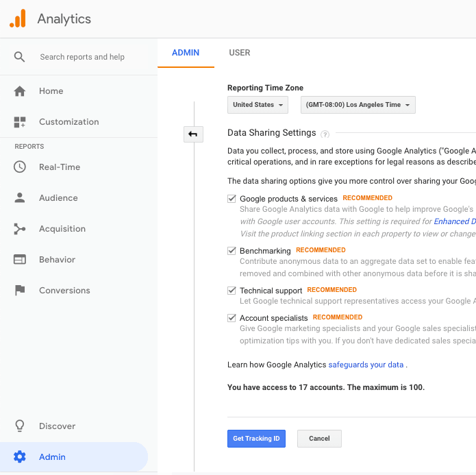Switch to the ADMIN tab
Screen dimensions: 476x475
186,53
